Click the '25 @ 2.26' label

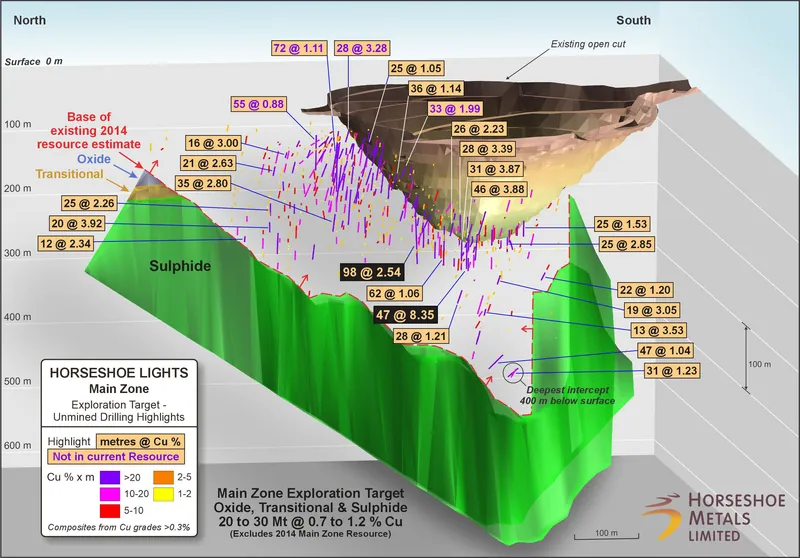pyautogui.click(x=89, y=203)
